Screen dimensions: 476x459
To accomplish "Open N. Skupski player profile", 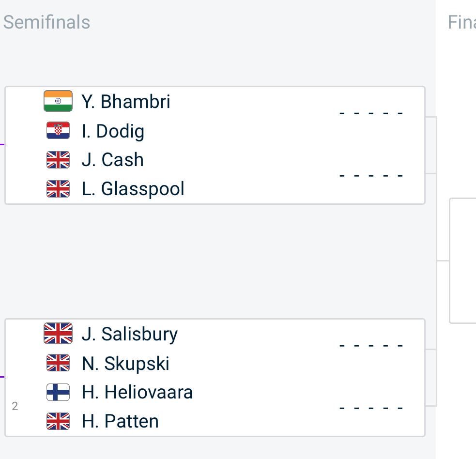I will (126, 364).
